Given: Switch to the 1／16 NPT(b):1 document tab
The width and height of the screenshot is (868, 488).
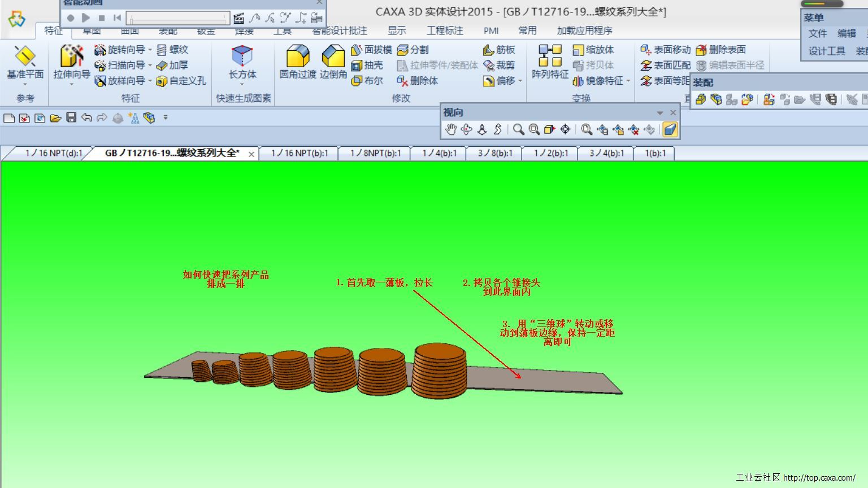Looking at the screenshot, I should [299, 153].
